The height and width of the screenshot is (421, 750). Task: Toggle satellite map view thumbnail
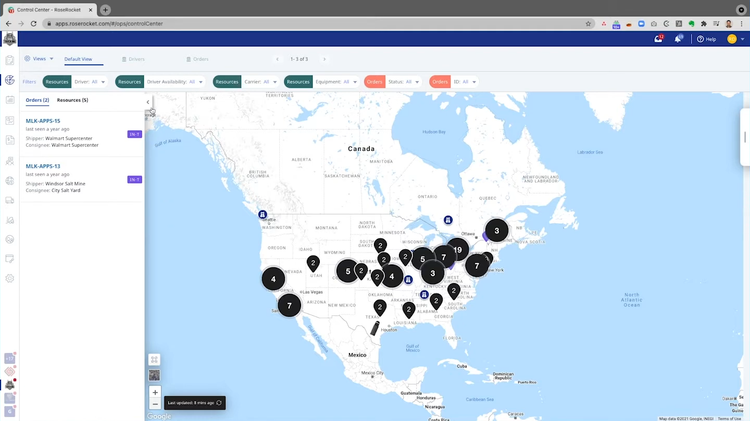tap(155, 375)
